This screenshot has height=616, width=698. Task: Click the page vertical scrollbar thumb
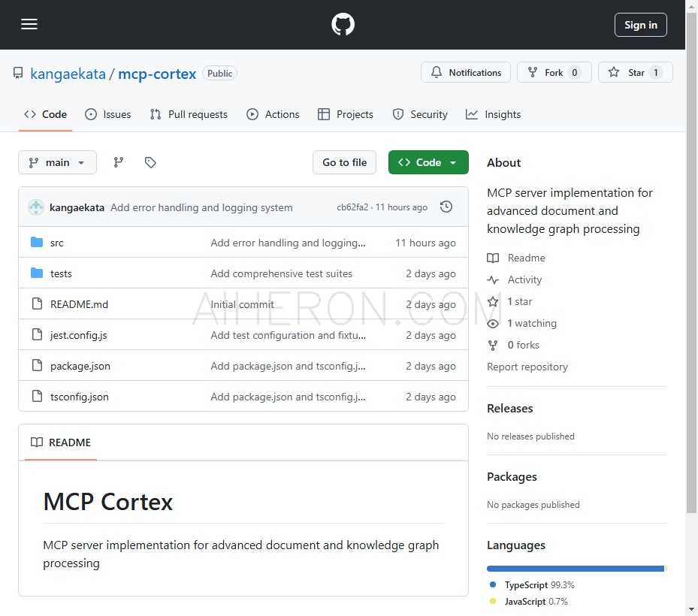(x=691, y=263)
